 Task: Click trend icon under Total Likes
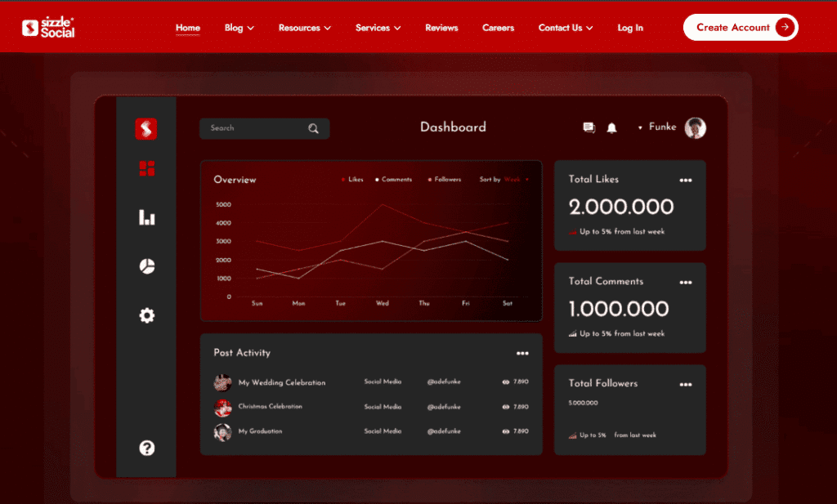[572, 231]
